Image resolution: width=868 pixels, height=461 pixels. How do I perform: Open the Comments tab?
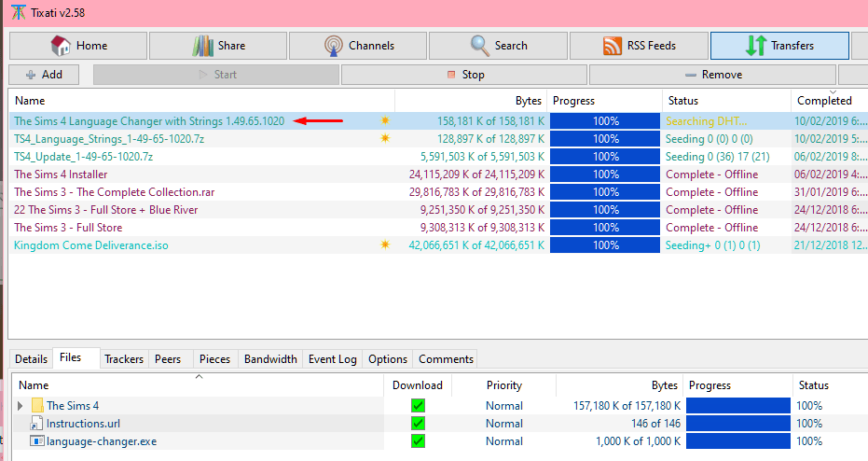447,359
